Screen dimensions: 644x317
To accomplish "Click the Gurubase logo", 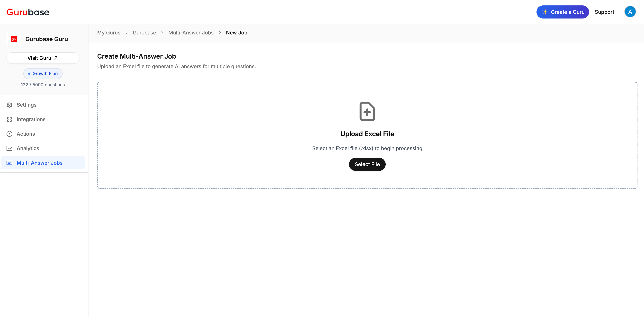I will tap(28, 12).
